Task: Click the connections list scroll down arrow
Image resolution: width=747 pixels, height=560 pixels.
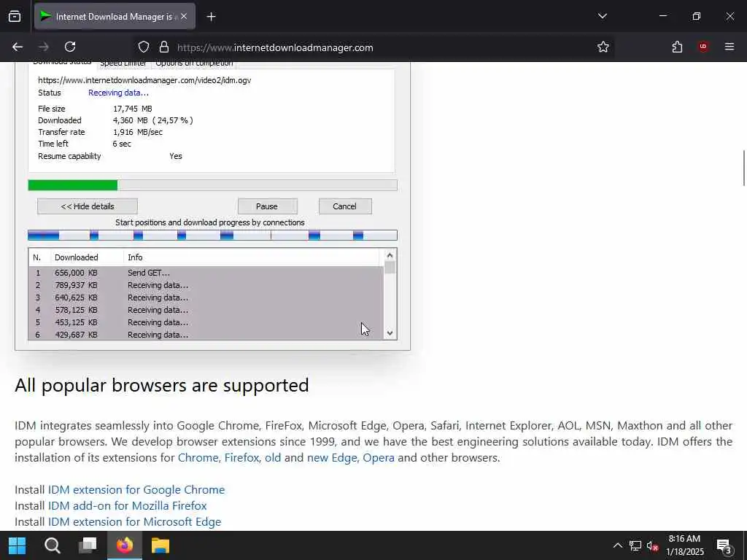Action: pos(390,332)
